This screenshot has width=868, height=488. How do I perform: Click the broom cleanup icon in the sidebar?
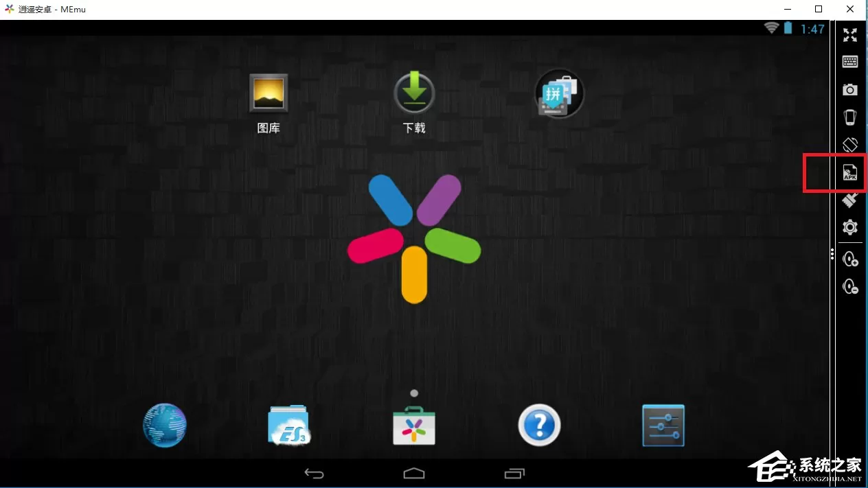pyautogui.click(x=850, y=200)
